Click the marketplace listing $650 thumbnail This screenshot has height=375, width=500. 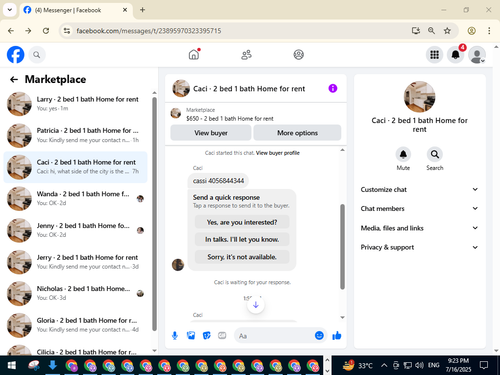tap(176, 113)
